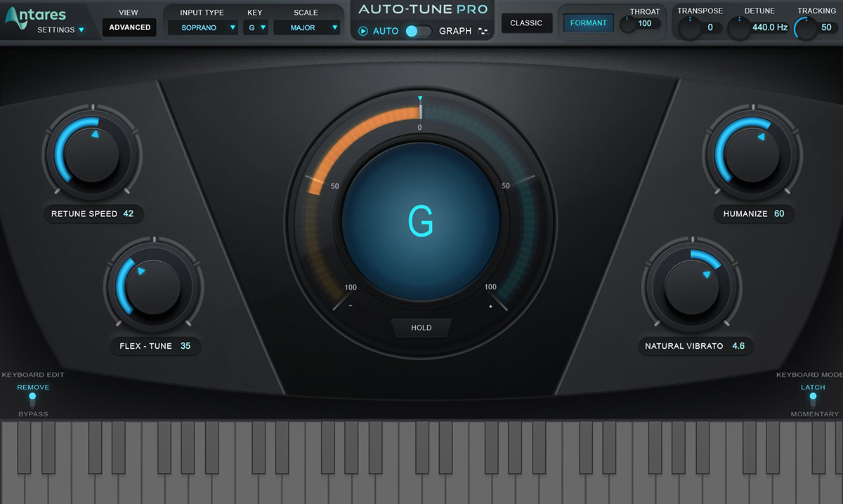This screenshot has width=843, height=504.
Task: Click the Flex-Tune knob
Action: [x=152, y=286]
